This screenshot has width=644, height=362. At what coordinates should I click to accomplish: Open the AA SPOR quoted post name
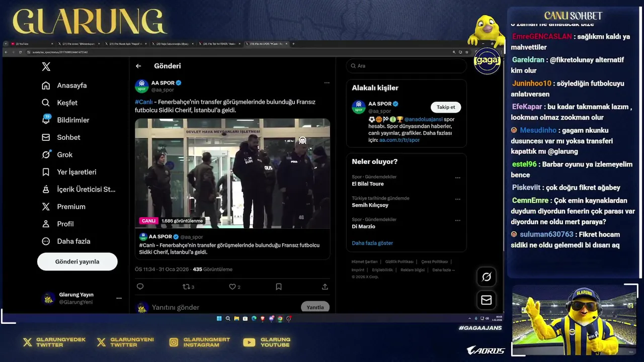click(x=160, y=237)
